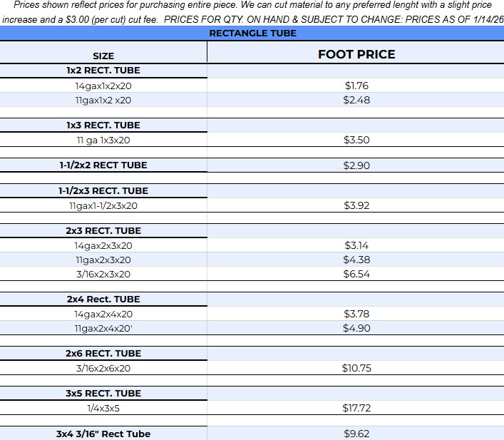Screen dimensions: 504x440
Task: Click the 11gax1-1/2x3x20 size cell
Action: (103, 205)
